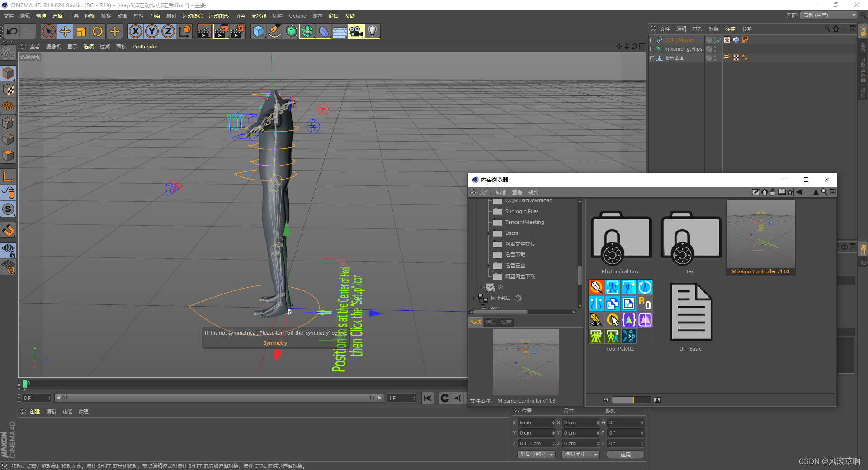Open the Octane menu
The width and height of the screenshot is (868, 470).
(297, 16)
